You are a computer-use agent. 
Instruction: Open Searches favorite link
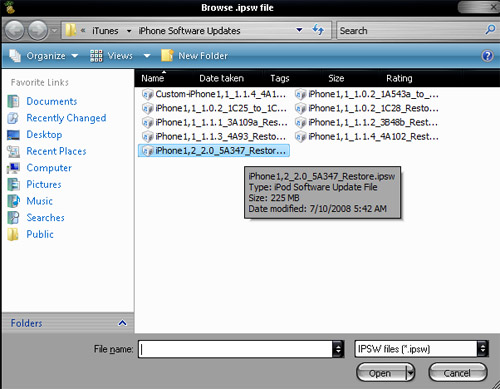[45, 218]
